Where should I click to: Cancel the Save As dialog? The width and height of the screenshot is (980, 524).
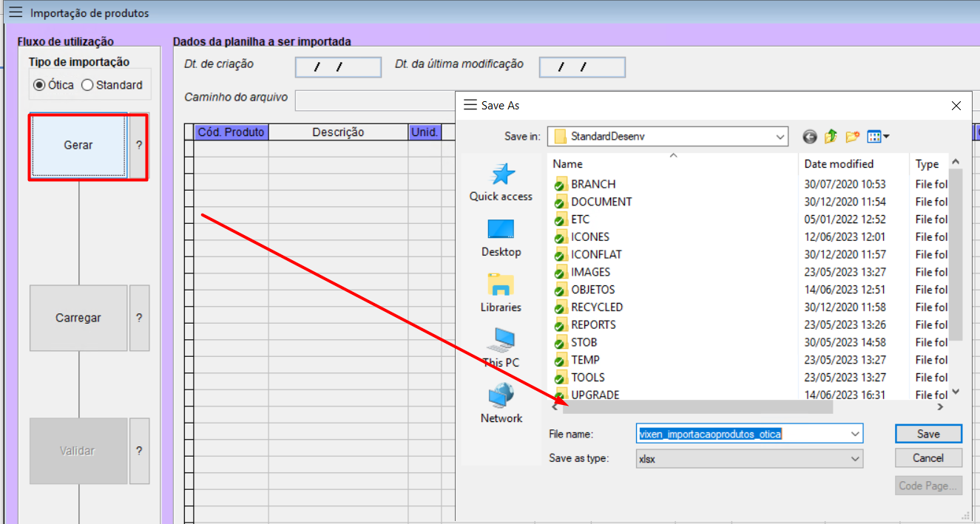(928, 458)
